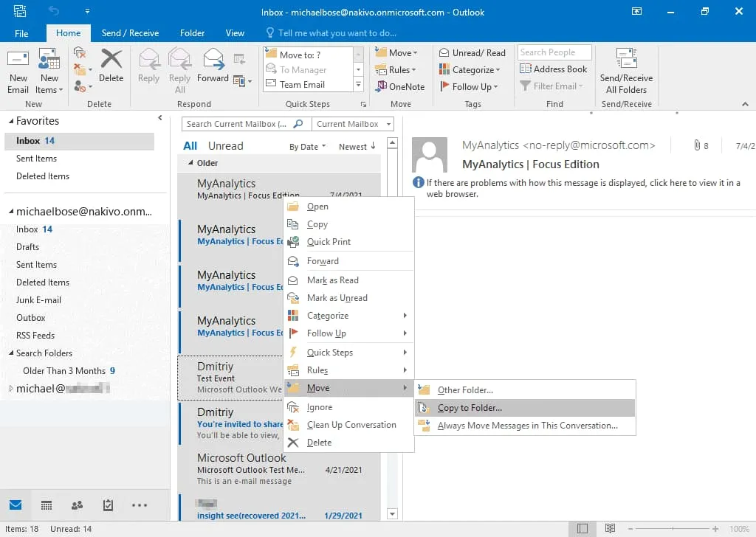The height and width of the screenshot is (537, 756).
Task: Toggle Unread/Read in Tags group
Action: click(x=472, y=52)
